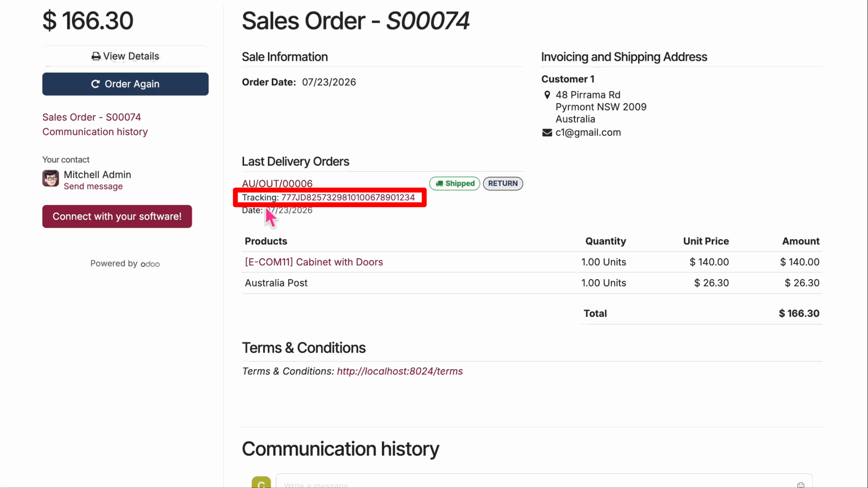Click the green C user avatar
Image resolution: width=868 pixels, height=488 pixels.
point(261,482)
